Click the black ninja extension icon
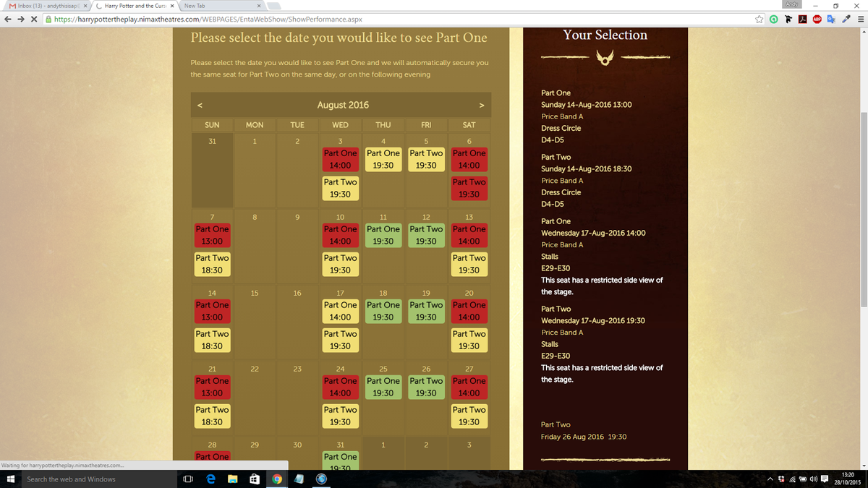 point(789,20)
